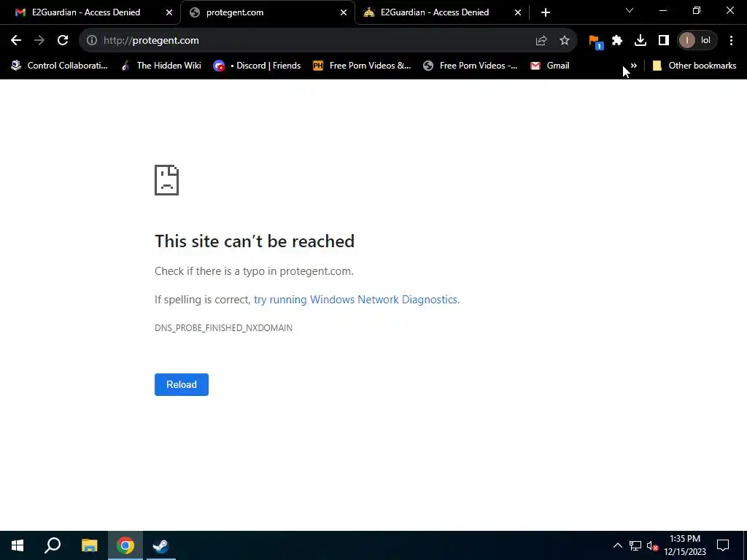Viewport: 747px width, 560px height.
Task: Open the orange flag extension icon
Action: tap(595, 42)
